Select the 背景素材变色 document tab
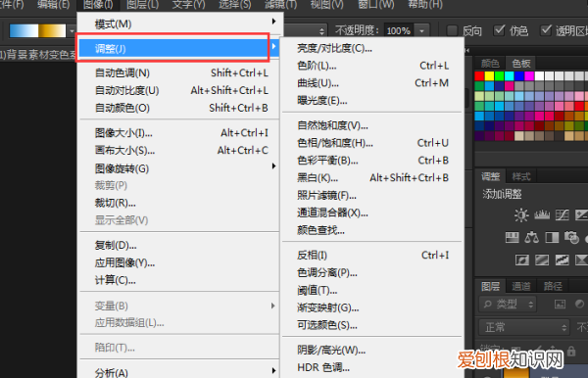The height and width of the screenshot is (378, 588). pos(37,55)
